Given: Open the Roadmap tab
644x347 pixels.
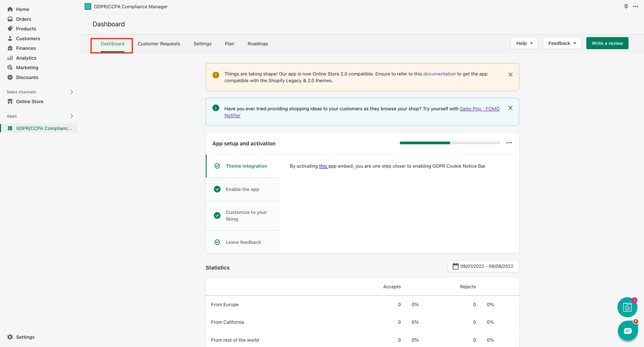Looking at the screenshot, I should click(257, 44).
